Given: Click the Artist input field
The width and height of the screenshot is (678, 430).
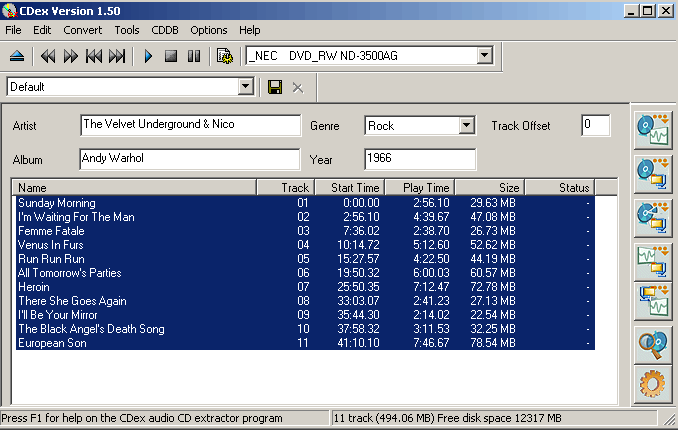Looking at the screenshot, I should click(190, 125).
